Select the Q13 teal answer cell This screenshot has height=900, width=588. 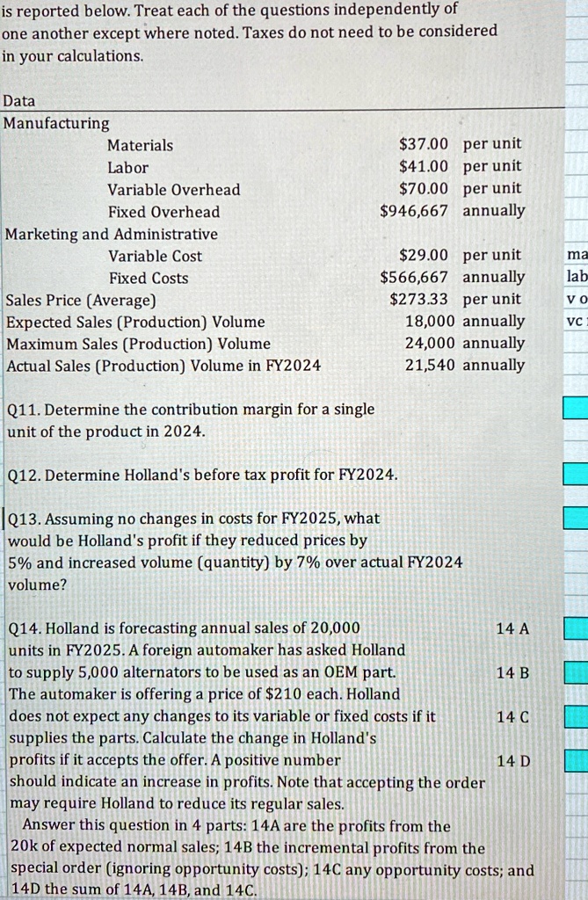point(576,518)
